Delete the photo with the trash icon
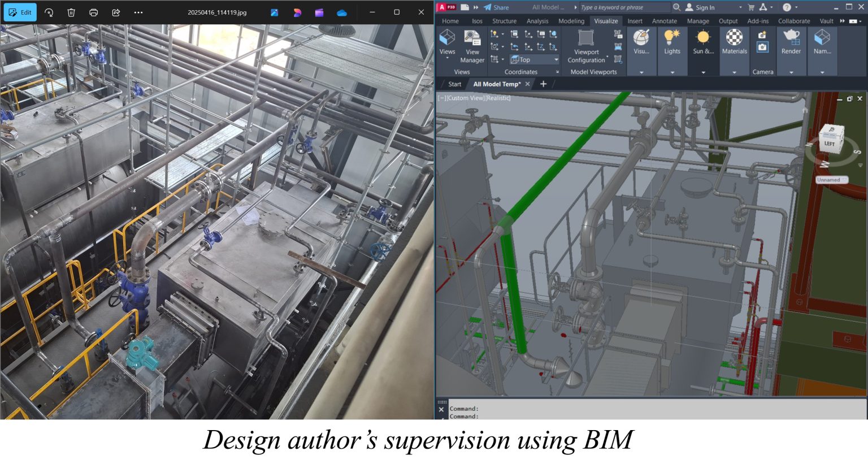 [71, 12]
